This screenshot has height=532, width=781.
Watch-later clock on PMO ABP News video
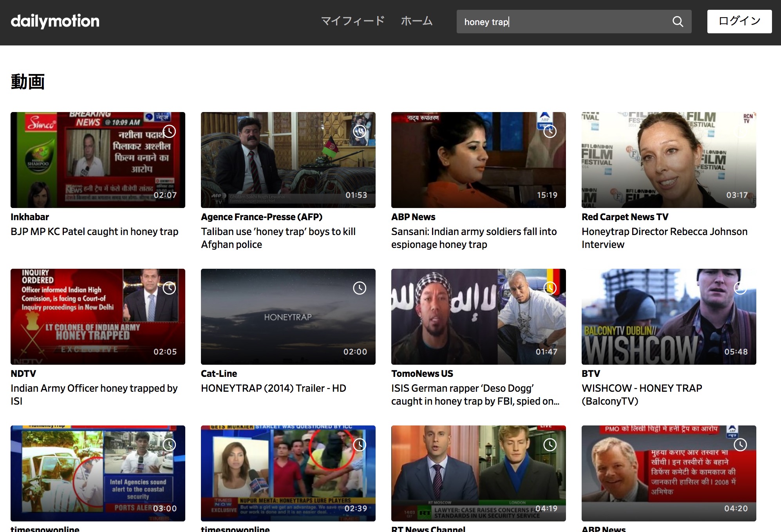click(740, 445)
